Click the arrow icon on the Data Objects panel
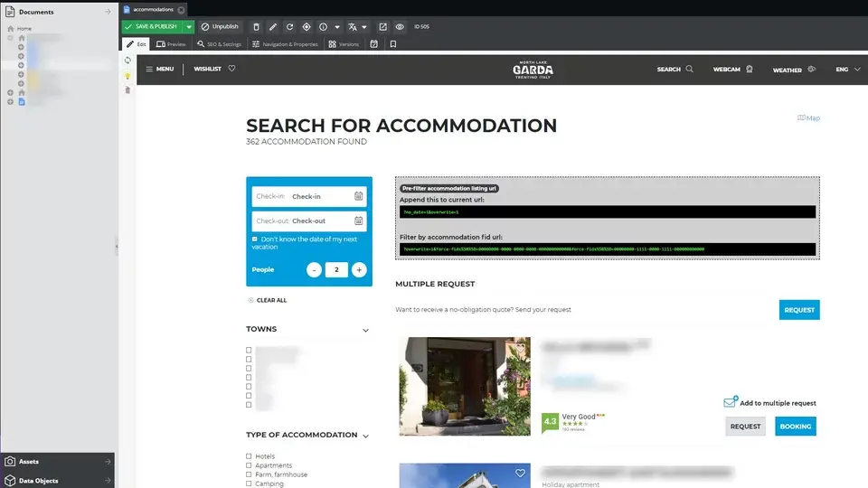 pos(108,480)
